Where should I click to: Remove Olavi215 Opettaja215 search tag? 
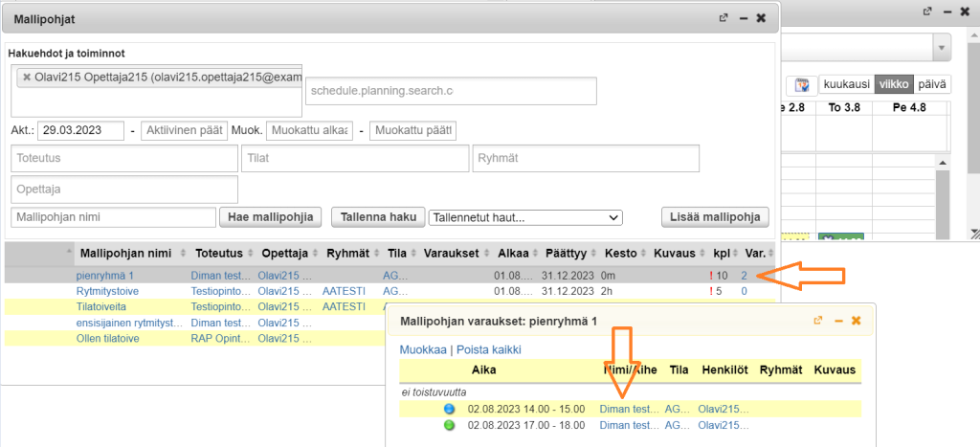(x=27, y=77)
